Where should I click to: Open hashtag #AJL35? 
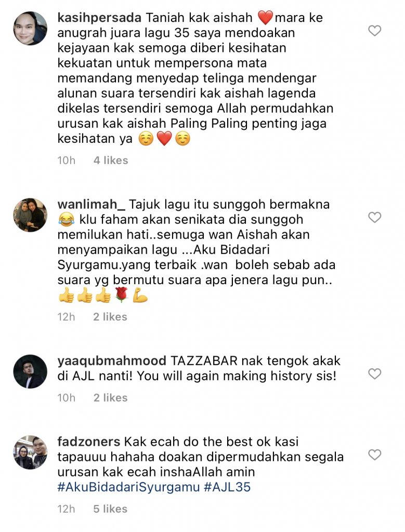click(227, 487)
